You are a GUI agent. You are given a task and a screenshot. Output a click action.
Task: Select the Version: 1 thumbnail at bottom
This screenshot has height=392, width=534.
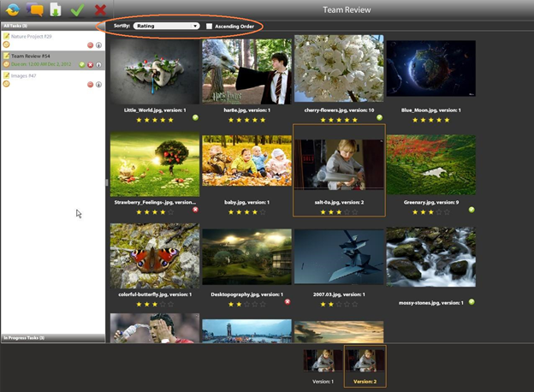click(x=322, y=362)
